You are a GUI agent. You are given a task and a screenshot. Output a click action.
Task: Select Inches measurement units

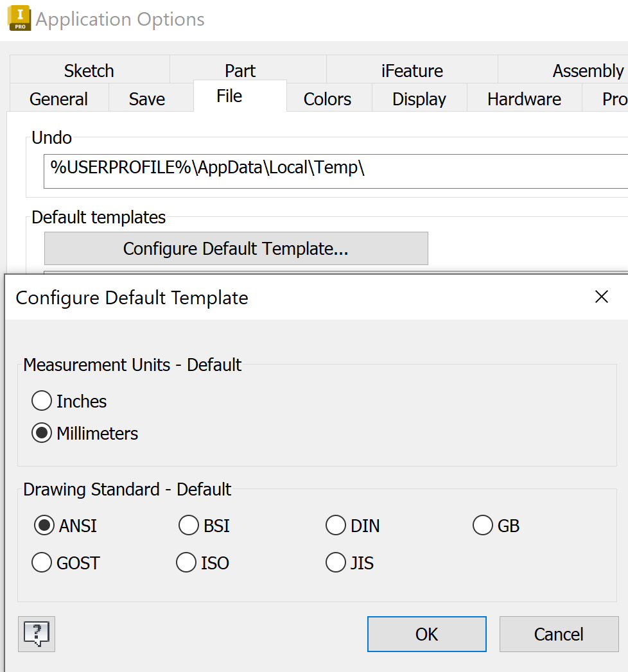(x=42, y=401)
